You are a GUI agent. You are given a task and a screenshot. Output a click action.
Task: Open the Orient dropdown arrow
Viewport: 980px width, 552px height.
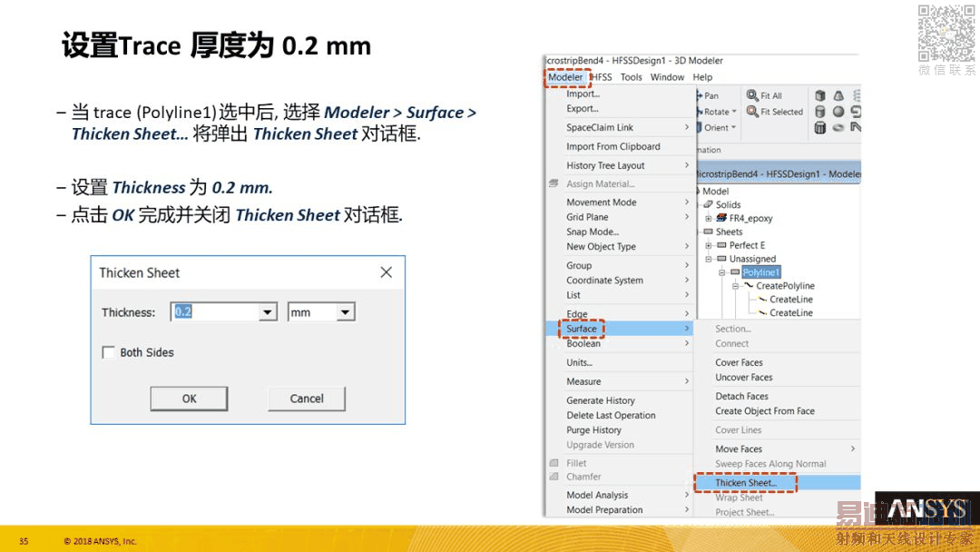point(734,127)
